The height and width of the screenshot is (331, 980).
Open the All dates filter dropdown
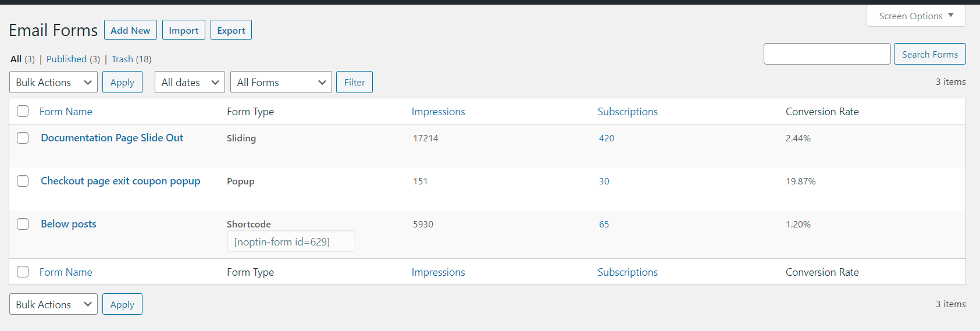tap(190, 83)
